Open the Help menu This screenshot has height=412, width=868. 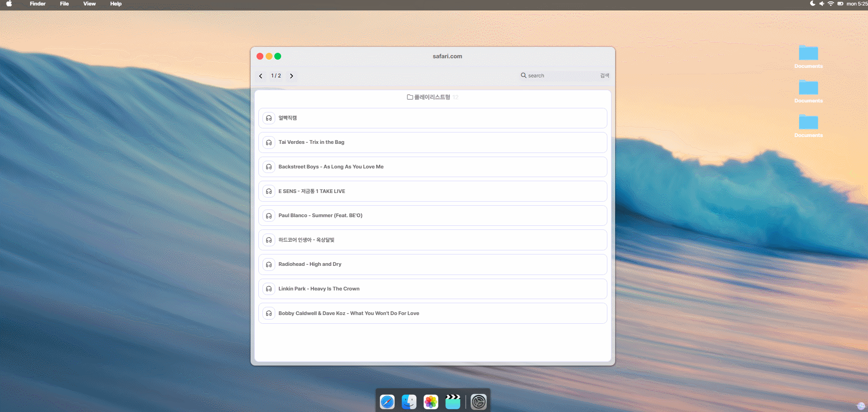(116, 4)
